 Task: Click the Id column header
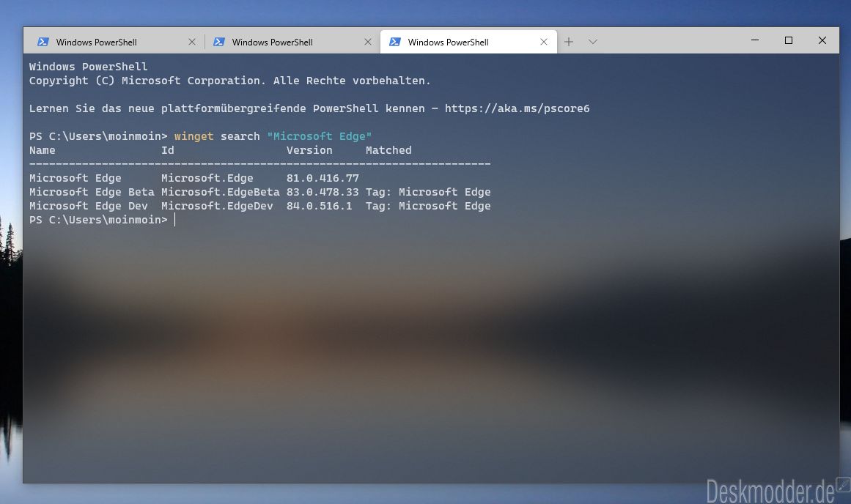coord(168,150)
